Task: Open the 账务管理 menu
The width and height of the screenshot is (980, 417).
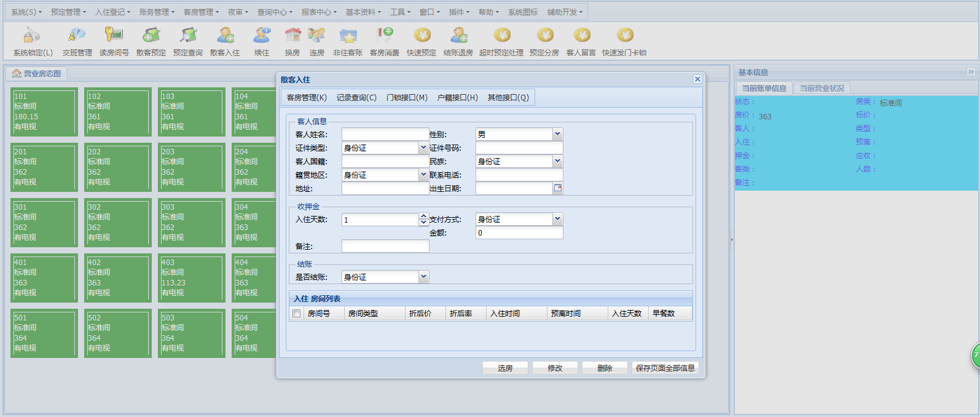Action: pos(157,12)
